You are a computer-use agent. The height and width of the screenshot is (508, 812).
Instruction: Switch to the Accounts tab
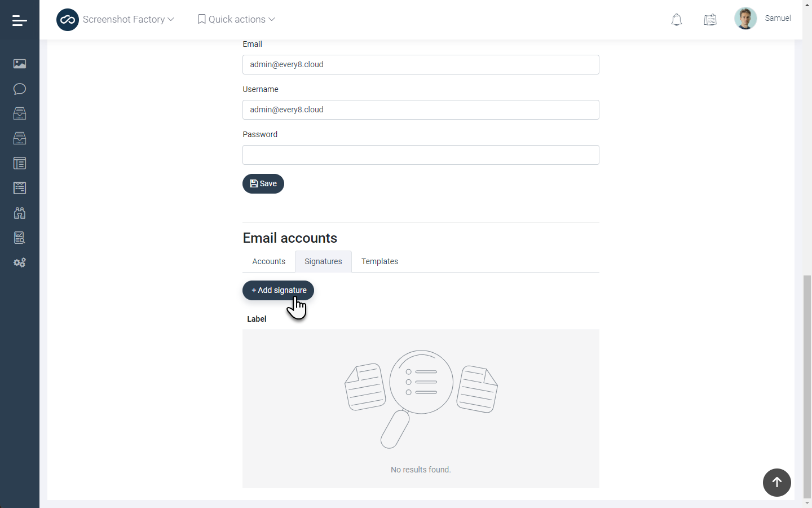(x=268, y=261)
